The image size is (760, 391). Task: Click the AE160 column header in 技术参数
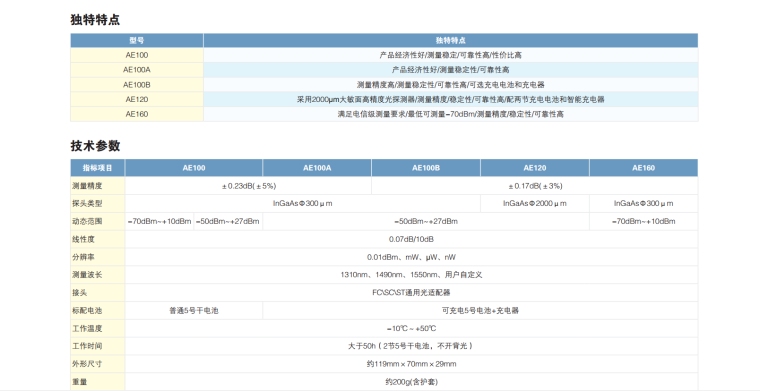(644, 168)
